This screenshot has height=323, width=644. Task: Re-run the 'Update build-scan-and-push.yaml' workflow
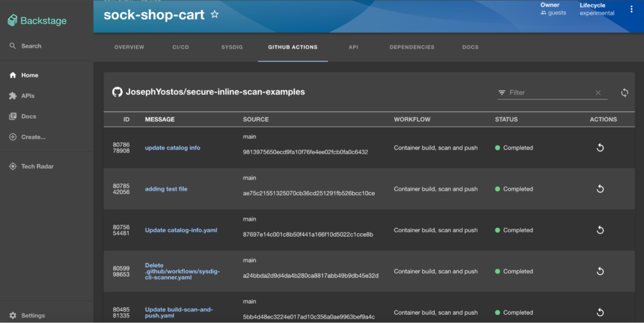[600, 313]
